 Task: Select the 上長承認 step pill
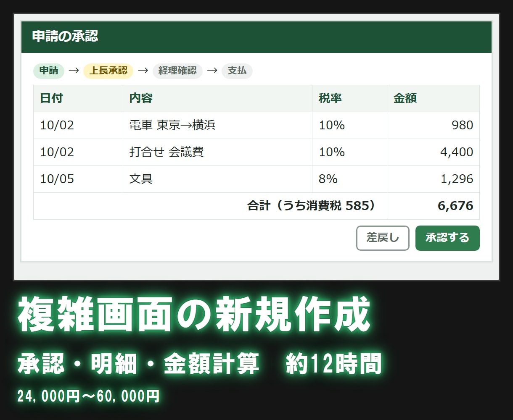pos(108,71)
